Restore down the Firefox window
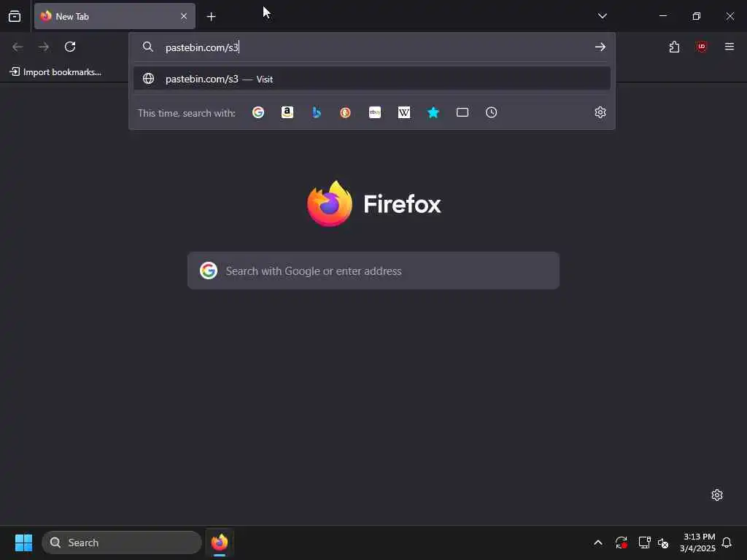The width and height of the screenshot is (747, 560). coord(697,16)
